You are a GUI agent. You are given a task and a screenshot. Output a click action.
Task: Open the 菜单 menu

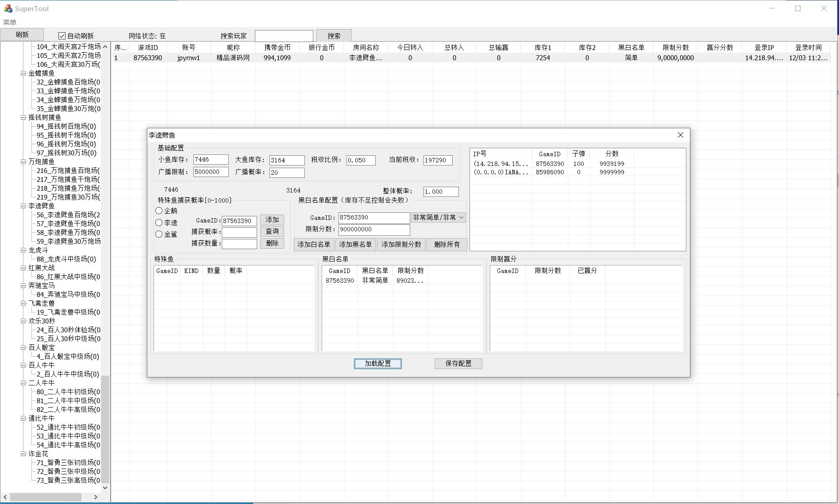10,22
